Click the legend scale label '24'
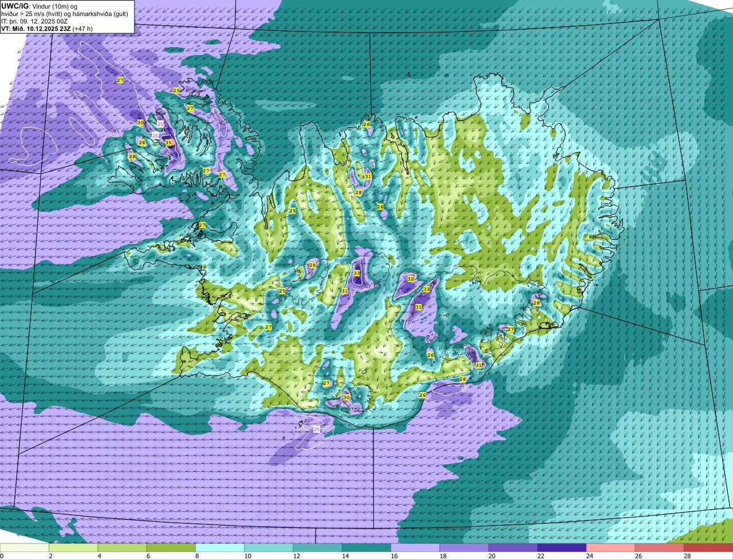 (x=590, y=556)
